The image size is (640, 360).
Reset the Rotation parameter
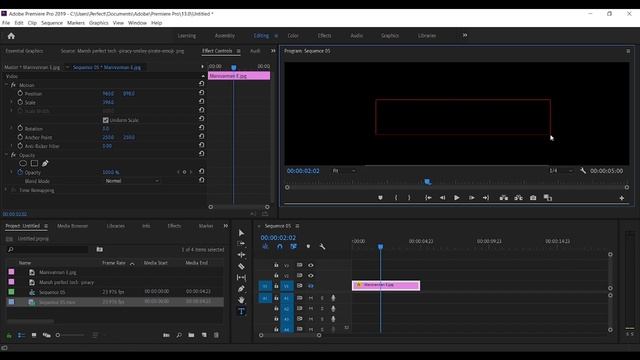coord(202,127)
